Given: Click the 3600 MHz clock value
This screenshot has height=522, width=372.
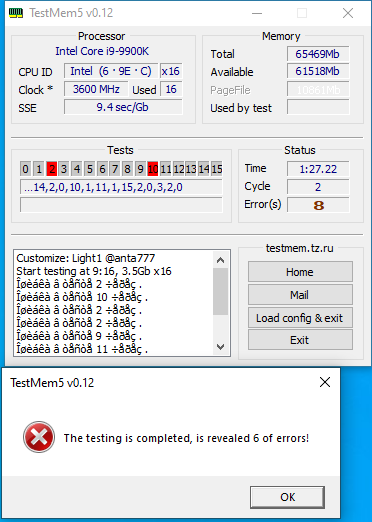Looking at the screenshot, I should (x=96, y=89).
